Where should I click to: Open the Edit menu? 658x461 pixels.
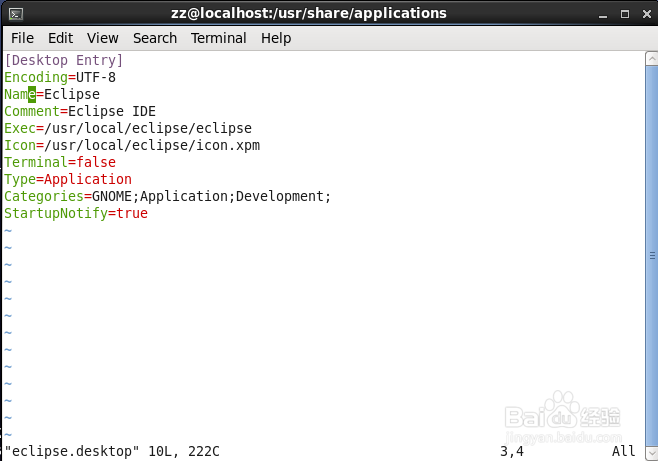(60, 38)
